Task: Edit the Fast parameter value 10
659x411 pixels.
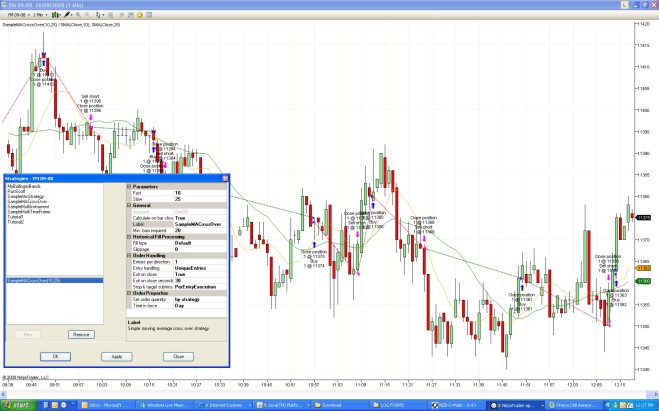Action: 200,193
